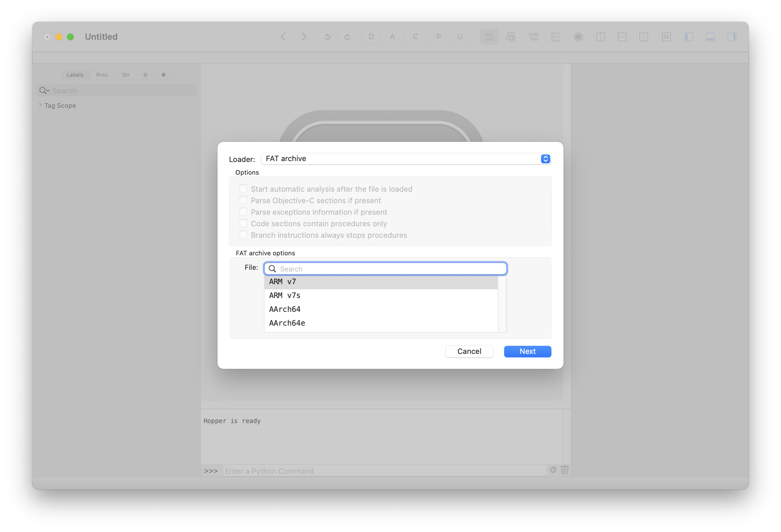Viewport: 781px width, 532px height.
Task: Click the trash icon in console
Action: pyautogui.click(x=565, y=470)
